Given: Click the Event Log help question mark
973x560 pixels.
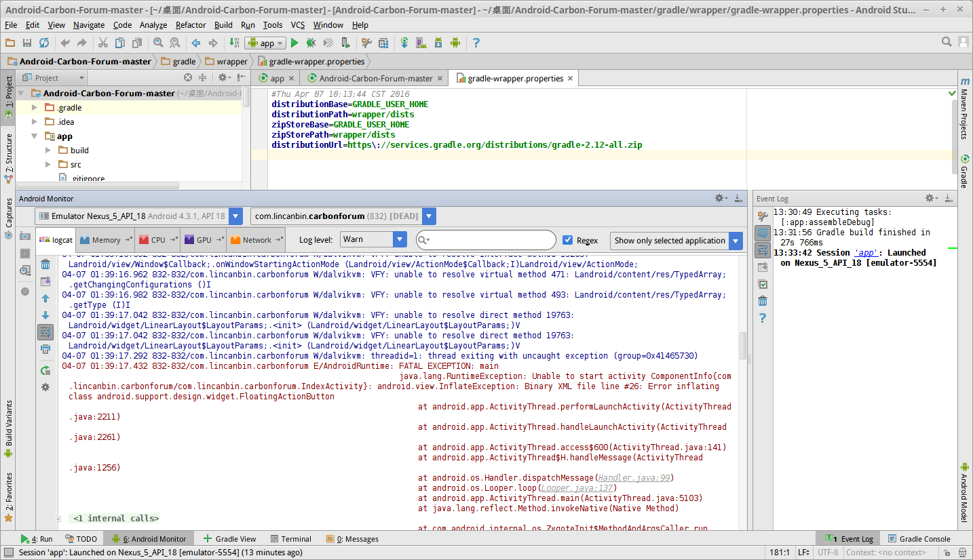Looking at the screenshot, I should tap(763, 318).
